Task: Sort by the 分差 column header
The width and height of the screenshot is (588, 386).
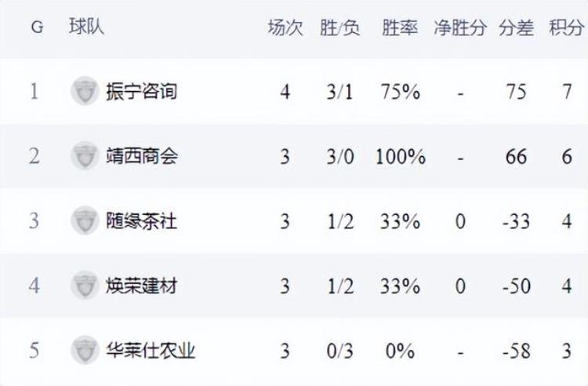Action: click(516, 27)
